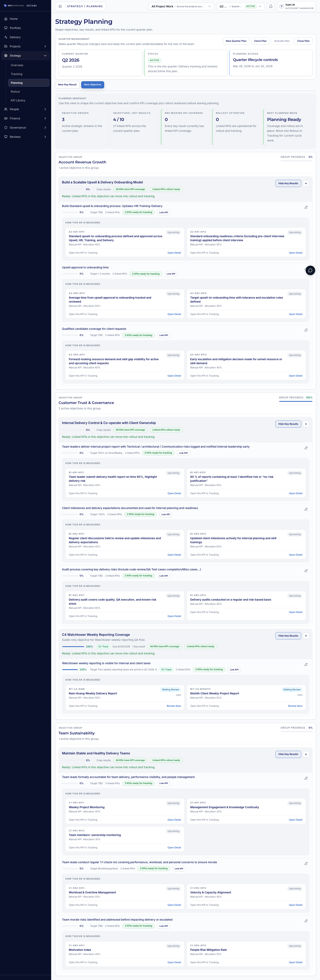The height and width of the screenshot is (980, 320).
Task: Open the notification bell
Action: [x=271, y=6]
